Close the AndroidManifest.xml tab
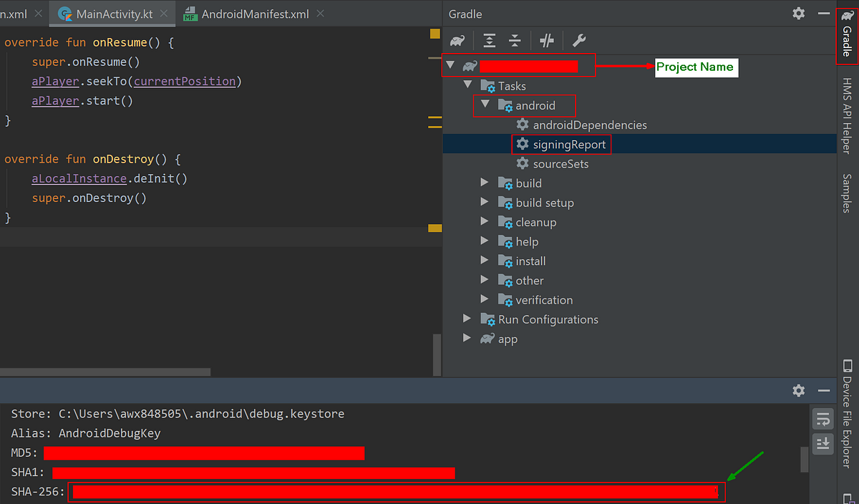This screenshot has height=504, width=859. (x=320, y=14)
